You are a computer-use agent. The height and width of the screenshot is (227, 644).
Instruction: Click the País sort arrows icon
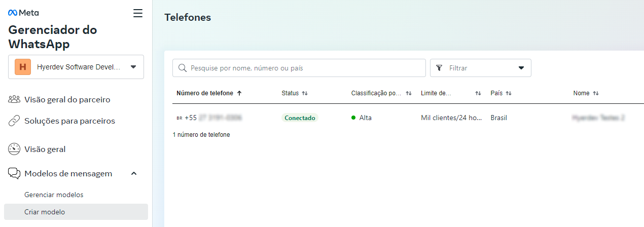click(x=509, y=93)
